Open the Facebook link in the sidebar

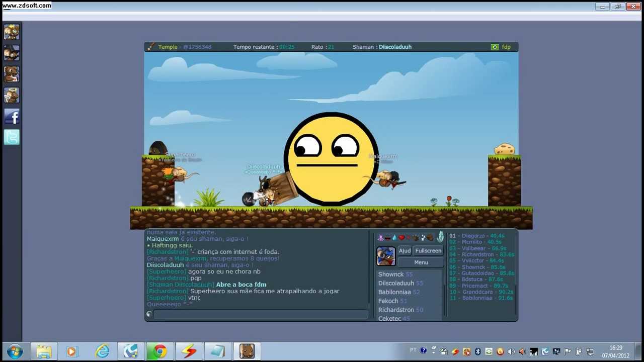[x=12, y=116]
